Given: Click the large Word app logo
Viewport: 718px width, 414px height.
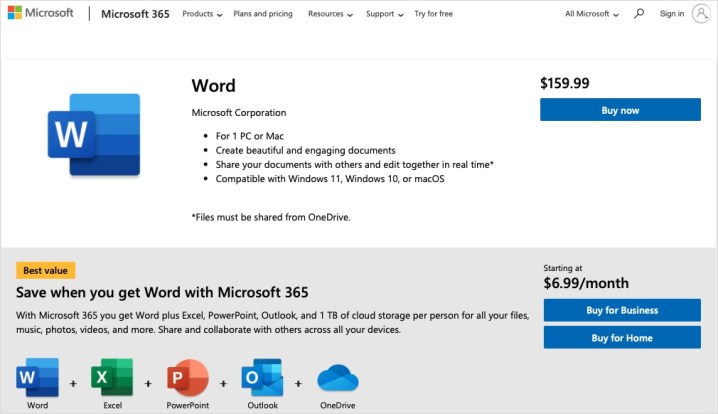Looking at the screenshot, I should (x=93, y=127).
